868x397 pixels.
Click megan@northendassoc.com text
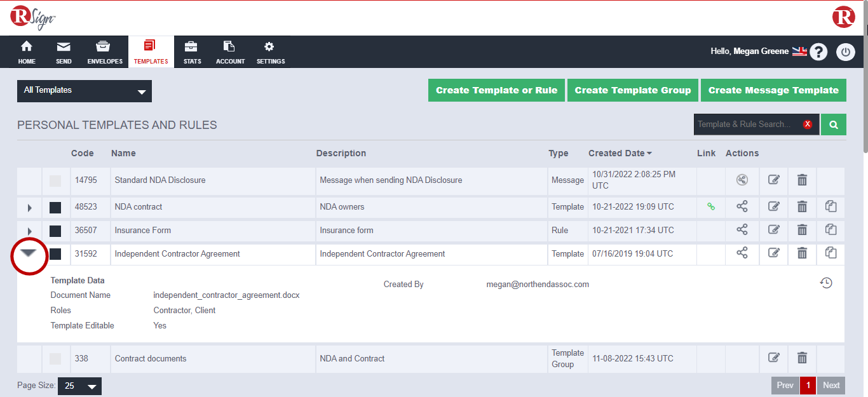[538, 285]
